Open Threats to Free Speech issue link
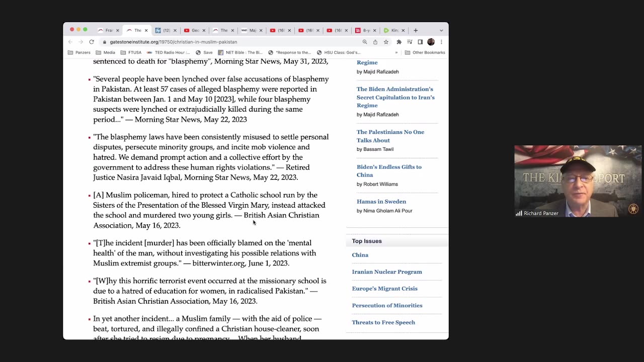This screenshot has height=362, width=644. point(383,322)
